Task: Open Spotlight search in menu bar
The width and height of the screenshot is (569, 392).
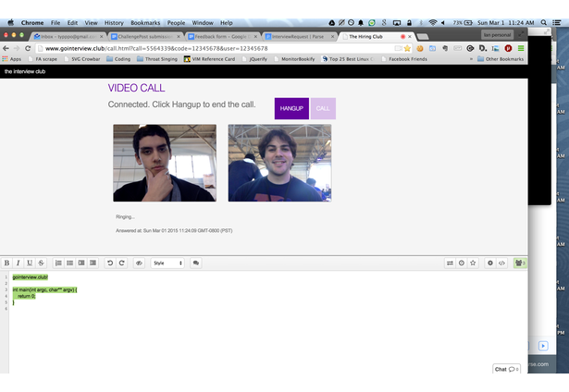Action: pyautogui.click(x=544, y=22)
